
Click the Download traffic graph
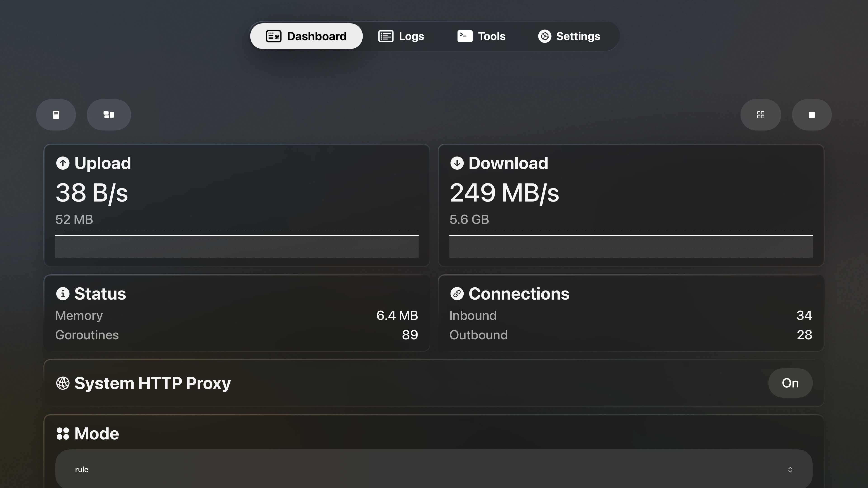pyautogui.click(x=631, y=245)
